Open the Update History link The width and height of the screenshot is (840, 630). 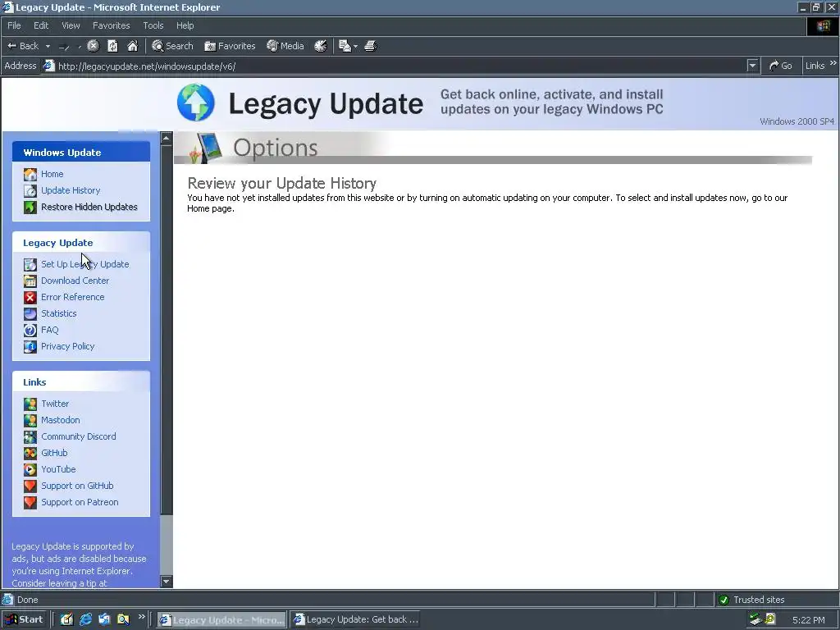coord(71,190)
